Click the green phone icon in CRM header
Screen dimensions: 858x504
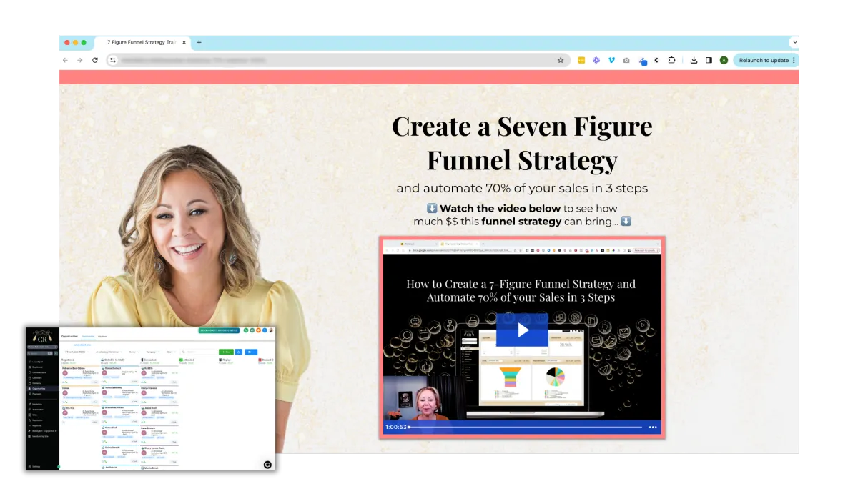tap(246, 330)
